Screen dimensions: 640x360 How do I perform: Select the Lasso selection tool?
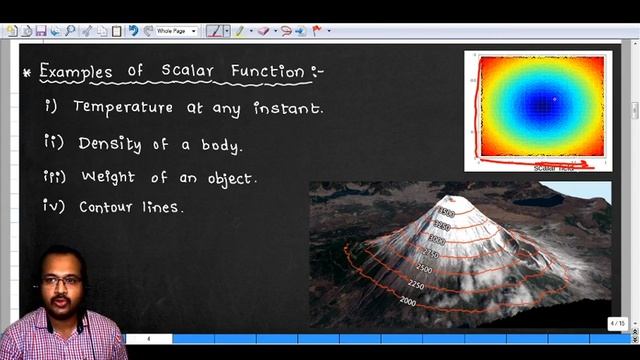(286, 31)
